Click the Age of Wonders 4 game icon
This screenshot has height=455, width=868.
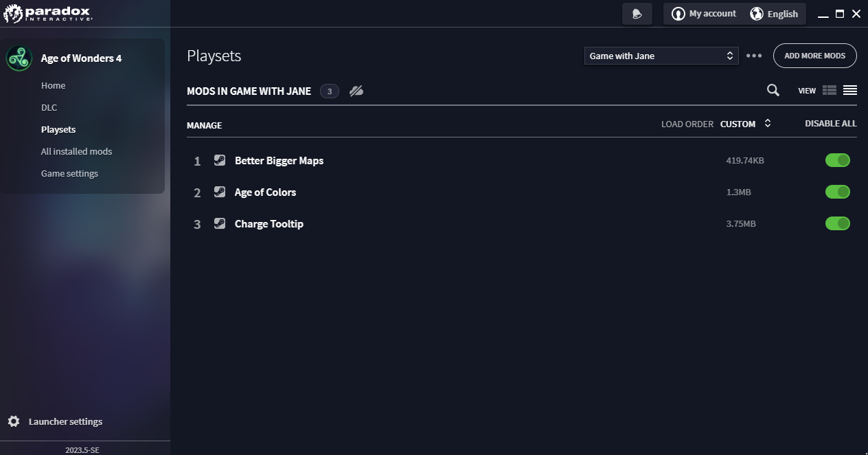[19, 58]
